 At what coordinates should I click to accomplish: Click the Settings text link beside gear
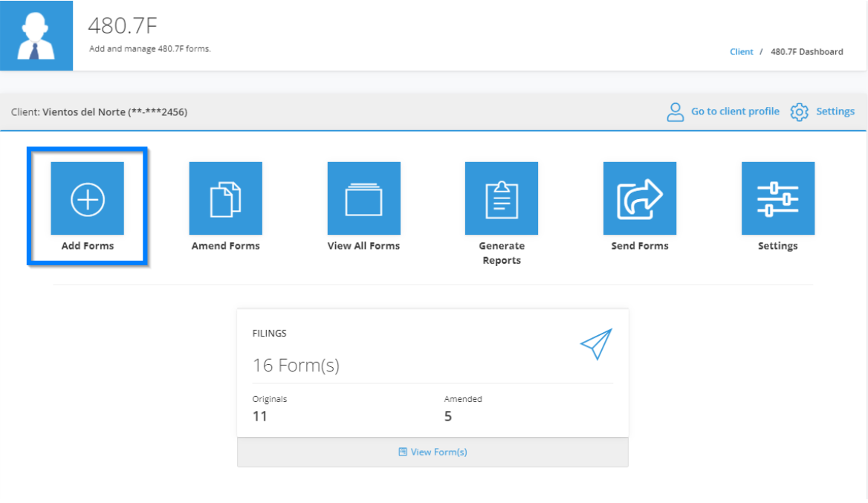point(835,111)
